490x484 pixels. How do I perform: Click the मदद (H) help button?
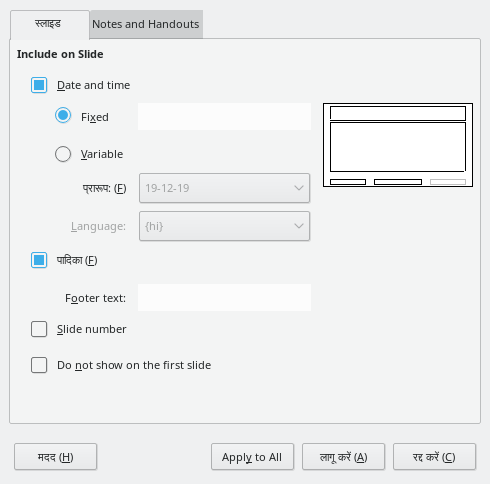(56, 457)
